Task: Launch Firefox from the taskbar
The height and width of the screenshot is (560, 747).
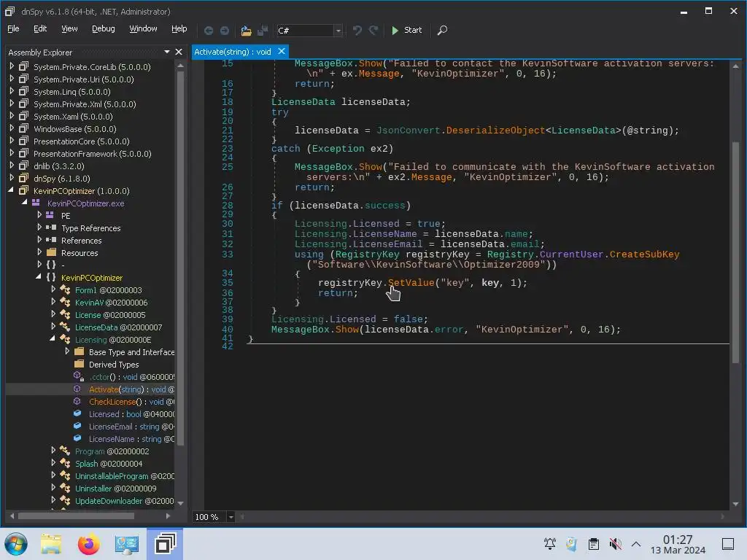Action: tap(88, 544)
